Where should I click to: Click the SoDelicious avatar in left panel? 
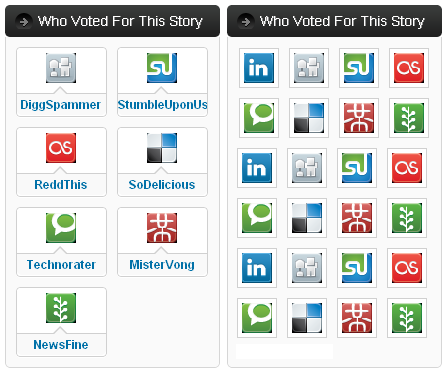[162, 148]
